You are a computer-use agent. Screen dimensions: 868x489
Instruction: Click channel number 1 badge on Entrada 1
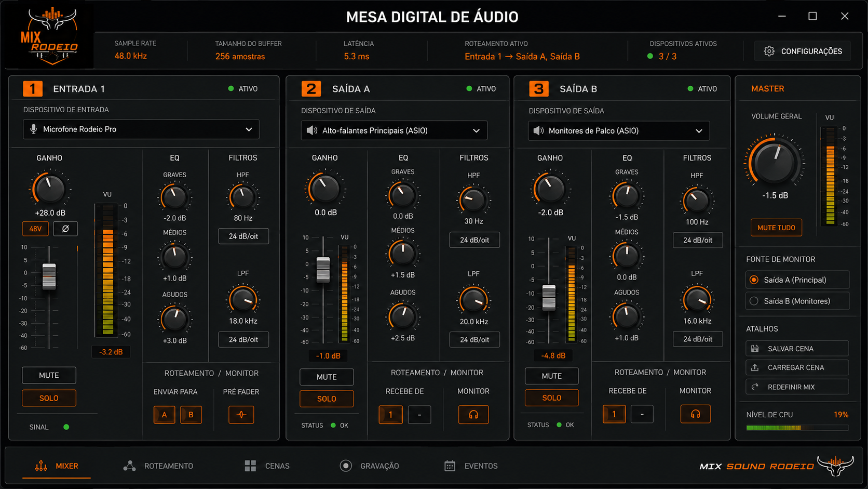click(33, 89)
